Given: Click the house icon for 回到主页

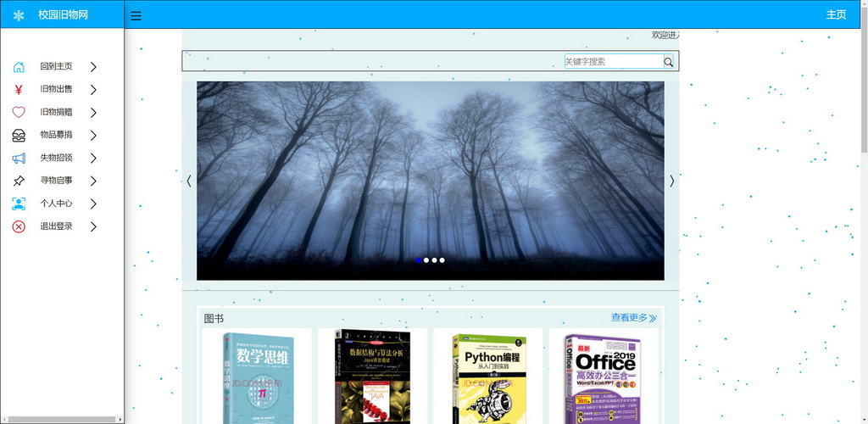Looking at the screenshot, I should (x=19, y=67).
